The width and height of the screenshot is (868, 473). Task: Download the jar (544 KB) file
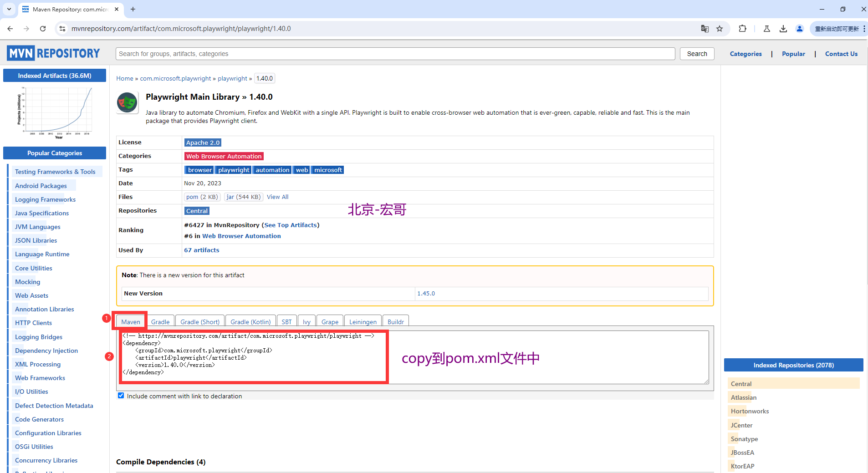(243, 197)
